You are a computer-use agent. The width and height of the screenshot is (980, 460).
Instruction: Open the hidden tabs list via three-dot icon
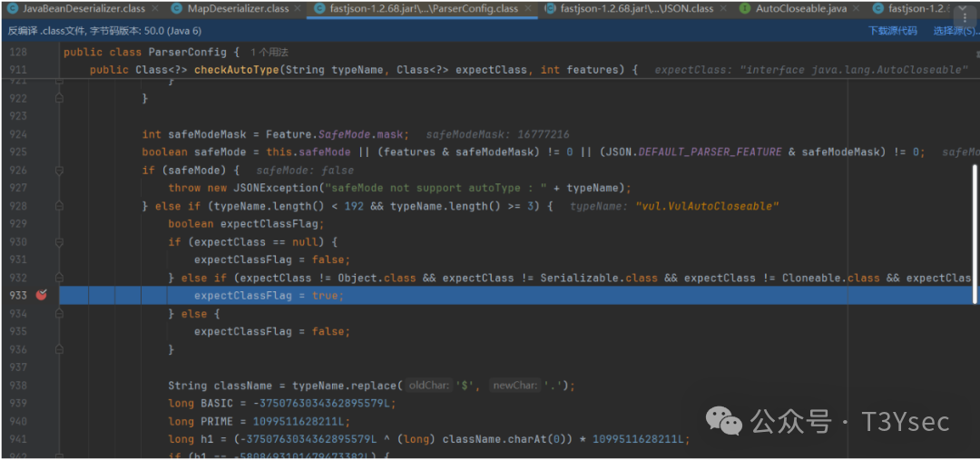point(966,17)
